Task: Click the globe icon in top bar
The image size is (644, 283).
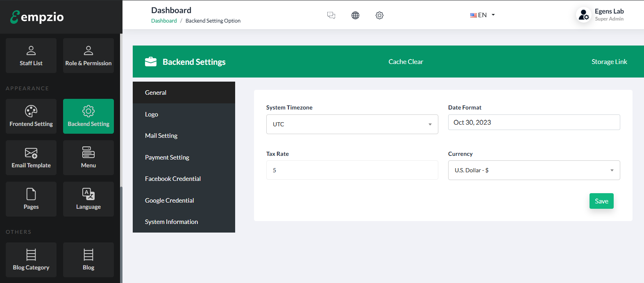Action: coord(355,15)
